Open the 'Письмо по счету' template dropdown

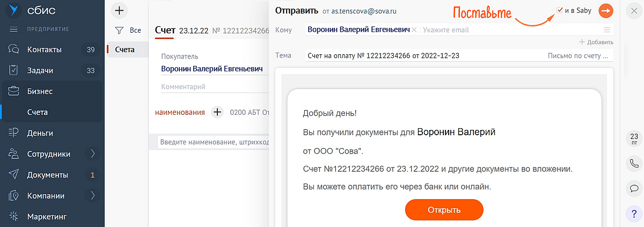click(x=579, y=55)
